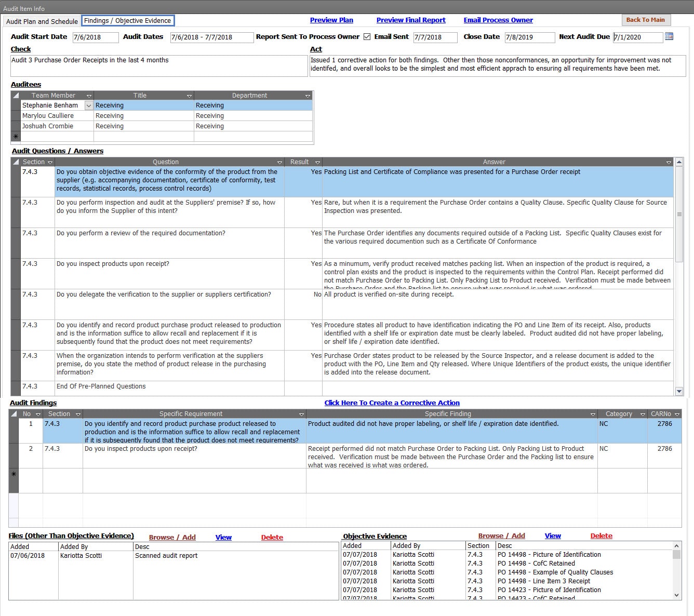This screenshot has height=616, width=694.
Task: Open Team Member column filter dropdown
Action: click(x=89, y=96)
